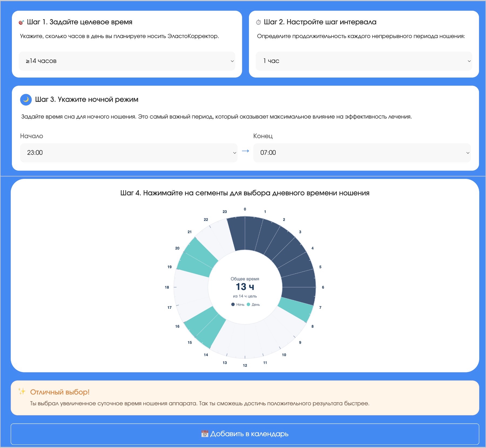The height and width of the screenshot is (448, 486).
Task: Click the stopwatch icon beside Шаг 2
Action: 258,22
